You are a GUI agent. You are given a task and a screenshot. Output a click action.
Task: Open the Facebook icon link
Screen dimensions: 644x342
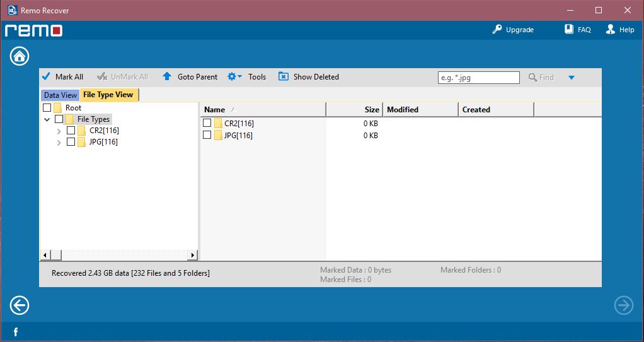click(x=15, y=332)
